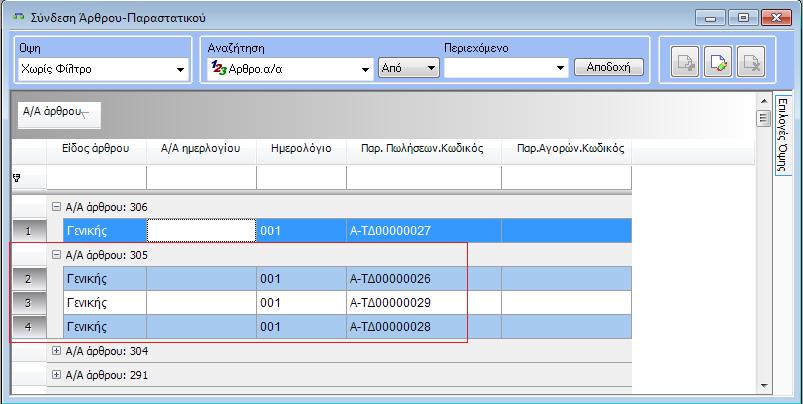This screenshot has width=803, height=404.
Task: Click the edit record pencil icon
Action: tap(718, 62)
